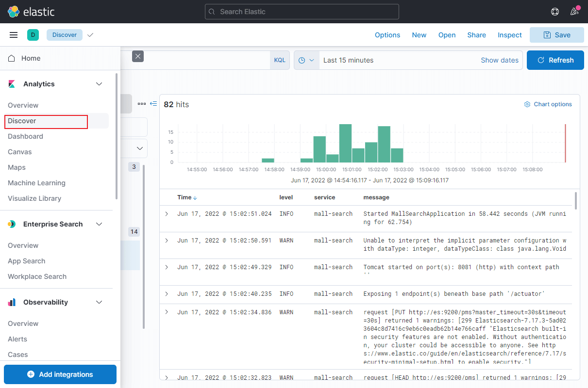The height and width of the screenshot is (388, 588).
Task: Click the 82 hits count
Action: tap(176, 104)
